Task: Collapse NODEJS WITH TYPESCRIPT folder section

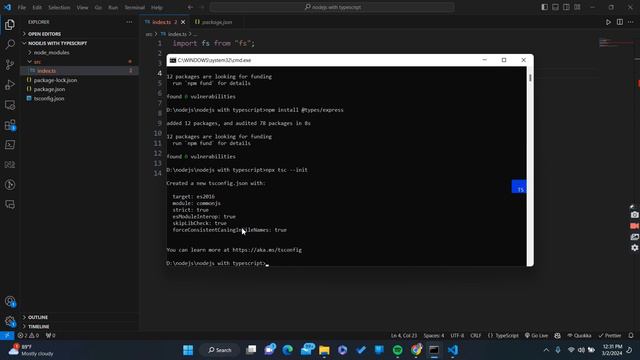Action: (80, 43)
